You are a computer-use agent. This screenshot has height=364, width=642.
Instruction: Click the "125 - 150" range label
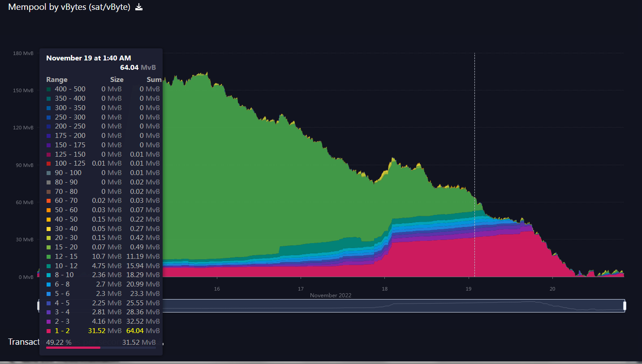pos(70,154)
